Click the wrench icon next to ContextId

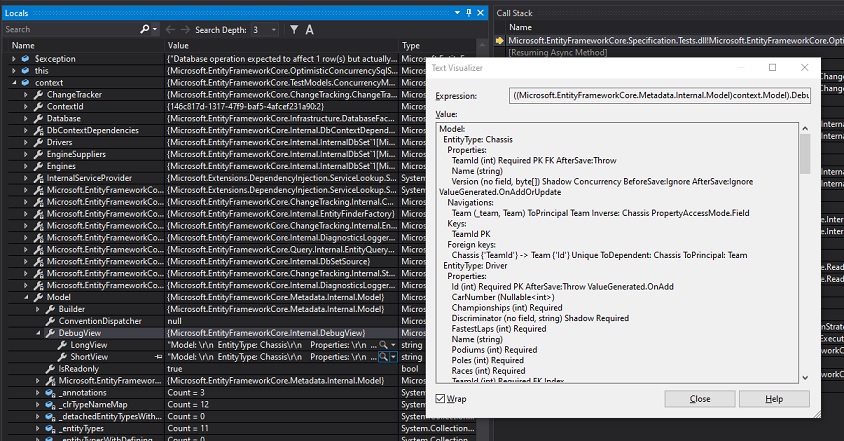[38, 106]
